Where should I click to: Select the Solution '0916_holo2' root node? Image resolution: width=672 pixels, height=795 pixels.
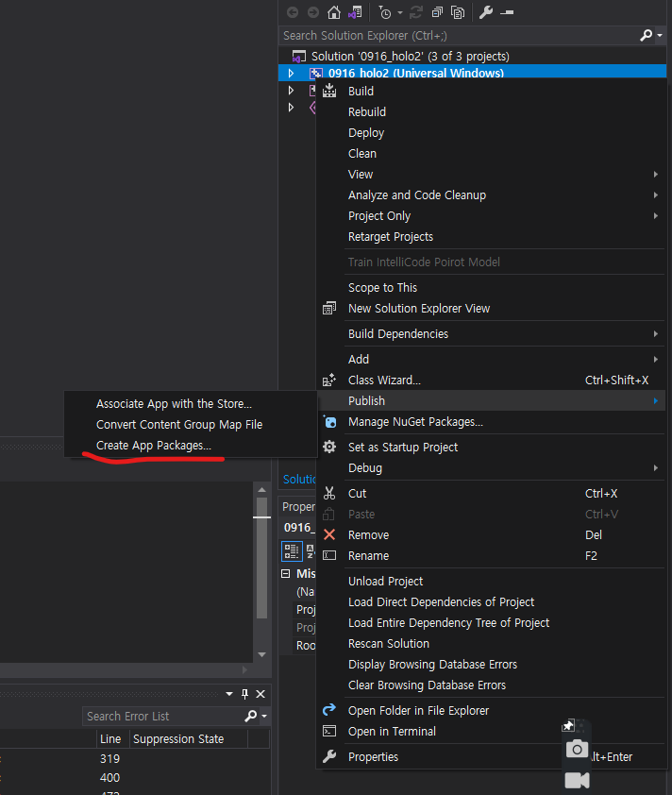point(410,56)
